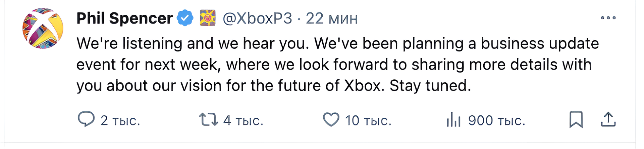The height and width of the screenshot is (149, 644).
Task: Click the "900 тыс." views count
Action: [496, 120]
